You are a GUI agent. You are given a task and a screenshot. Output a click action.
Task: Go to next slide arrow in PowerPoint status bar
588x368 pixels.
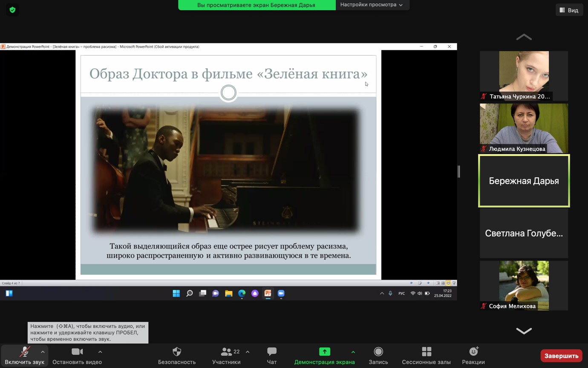pos(428,283)
